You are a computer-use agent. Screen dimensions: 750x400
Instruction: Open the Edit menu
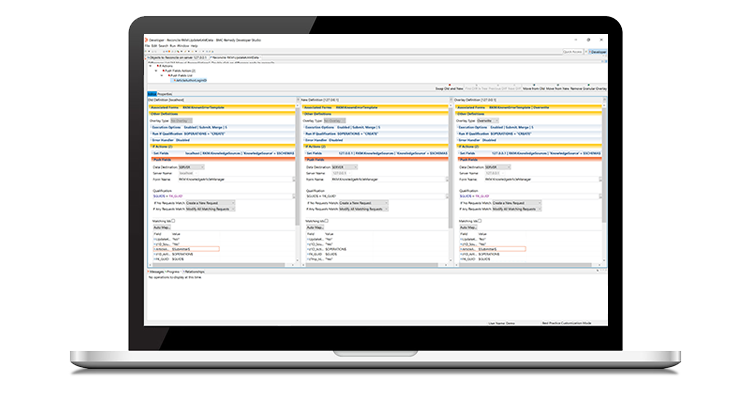154,46
